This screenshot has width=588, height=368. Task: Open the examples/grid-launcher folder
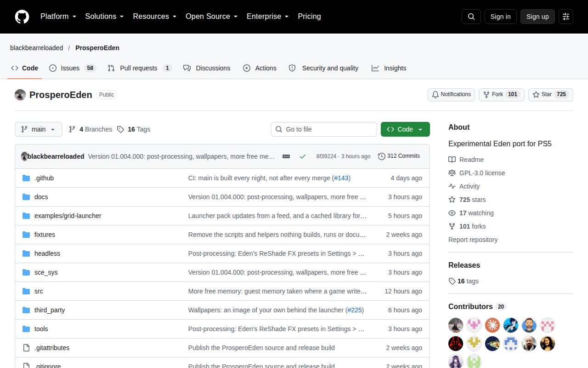68,216
